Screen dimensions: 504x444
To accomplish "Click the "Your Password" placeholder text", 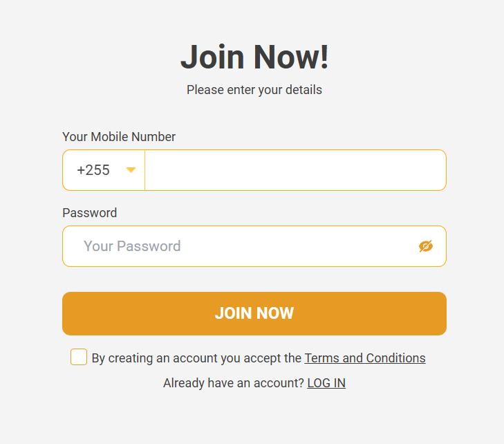I will click(x=132, y=246).
